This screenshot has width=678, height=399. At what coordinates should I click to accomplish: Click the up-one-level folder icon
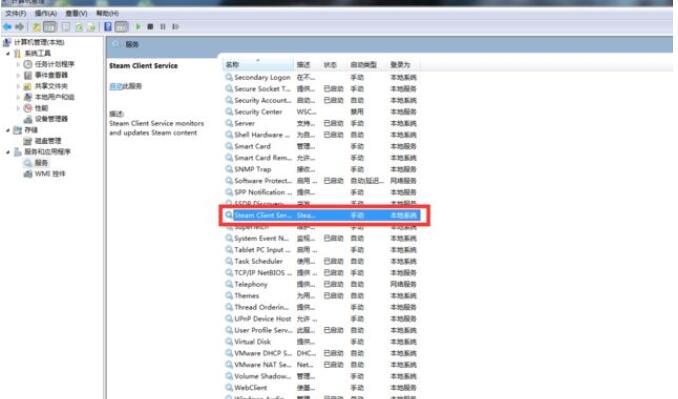tap(37, 27)
